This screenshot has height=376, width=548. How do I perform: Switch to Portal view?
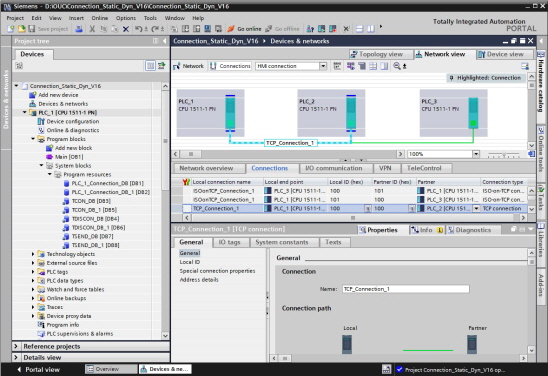(x=38, y=369)
